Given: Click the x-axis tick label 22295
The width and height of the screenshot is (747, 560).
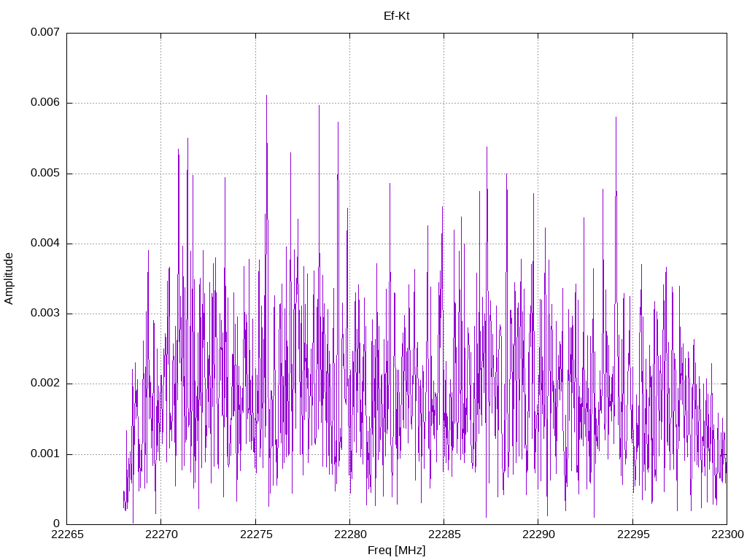Looking at the screenshot, I should click(632, 534).
